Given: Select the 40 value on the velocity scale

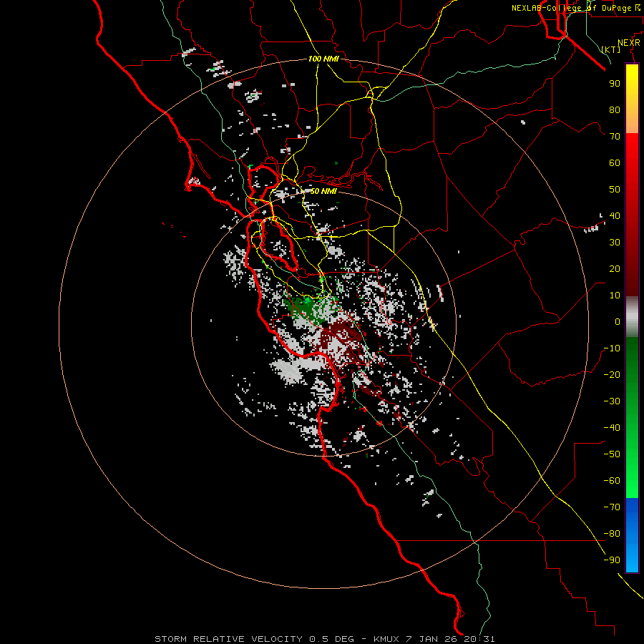Looking at the screenshot, I should tap(615, 215).
